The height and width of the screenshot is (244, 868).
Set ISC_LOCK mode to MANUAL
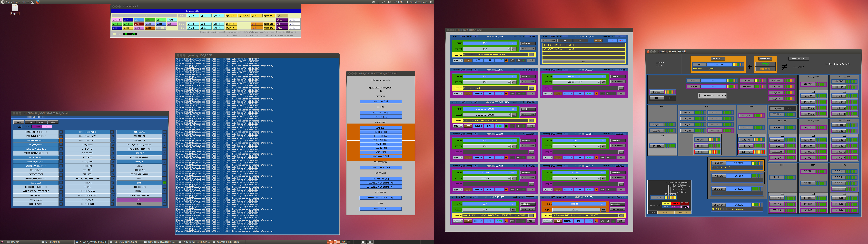point(47,127)
